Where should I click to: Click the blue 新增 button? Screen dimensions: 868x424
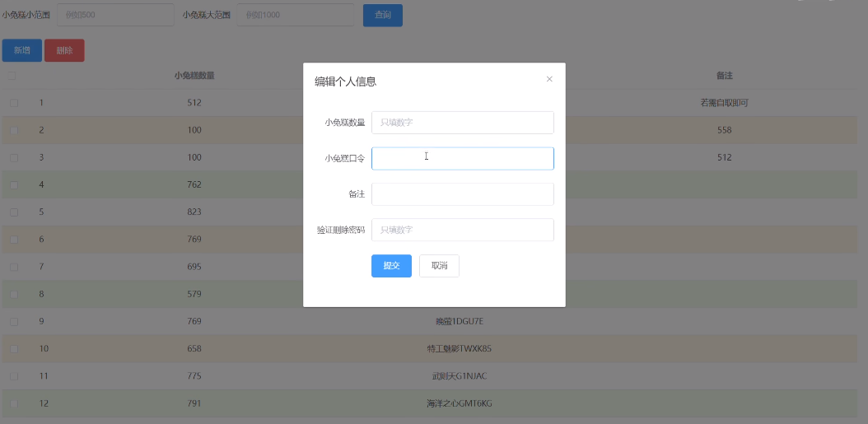pyautogui.click(x=21, y=50)
